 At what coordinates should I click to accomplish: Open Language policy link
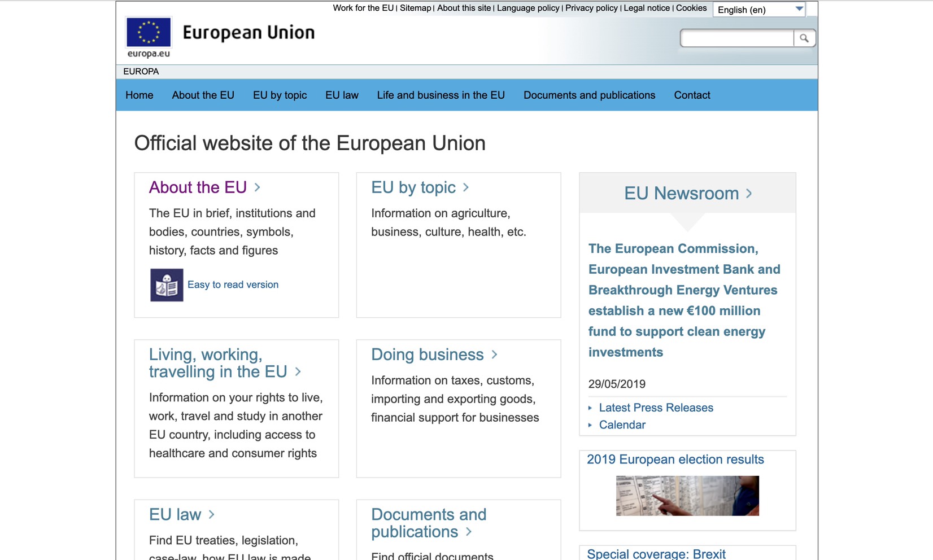pyautogui.click(x=528, y=8)
